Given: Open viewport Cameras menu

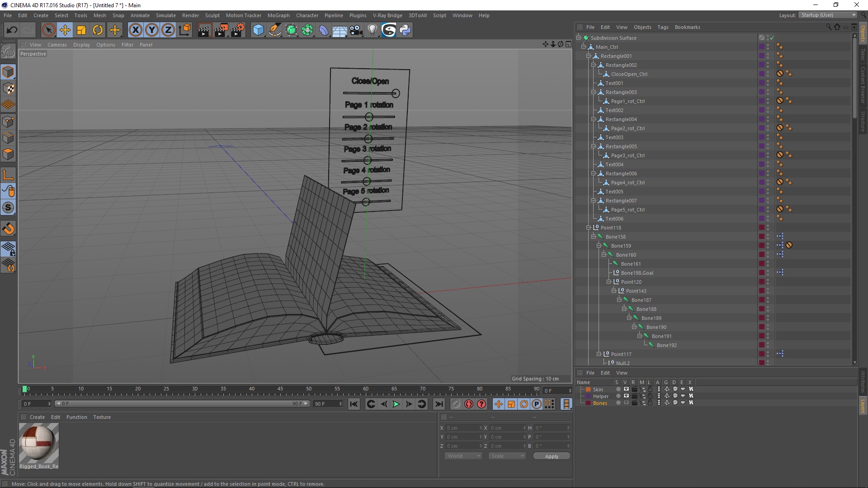Looking at the screenshot, I should point(57,45).
